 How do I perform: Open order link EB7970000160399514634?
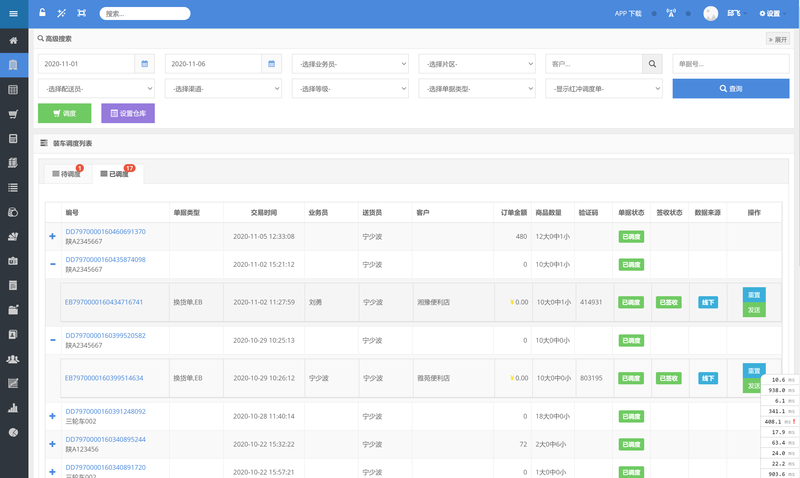pyautogui.click(x=104, y=378)
